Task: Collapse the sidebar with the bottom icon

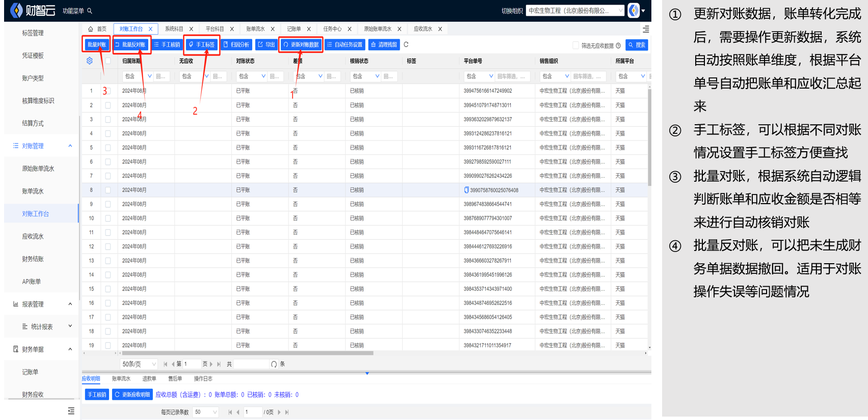Action: (x=71, y=410)
